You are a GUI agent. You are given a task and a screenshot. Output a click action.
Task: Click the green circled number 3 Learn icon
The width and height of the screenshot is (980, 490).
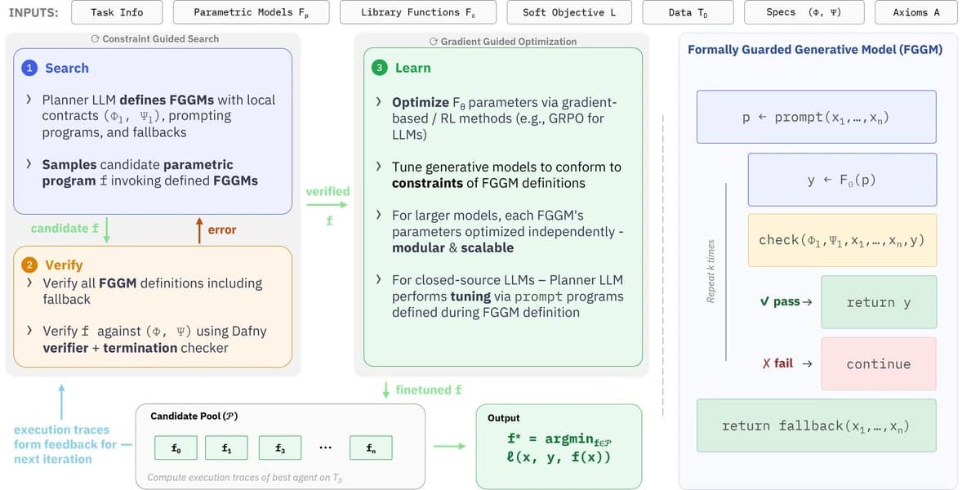tap(379, 68)
